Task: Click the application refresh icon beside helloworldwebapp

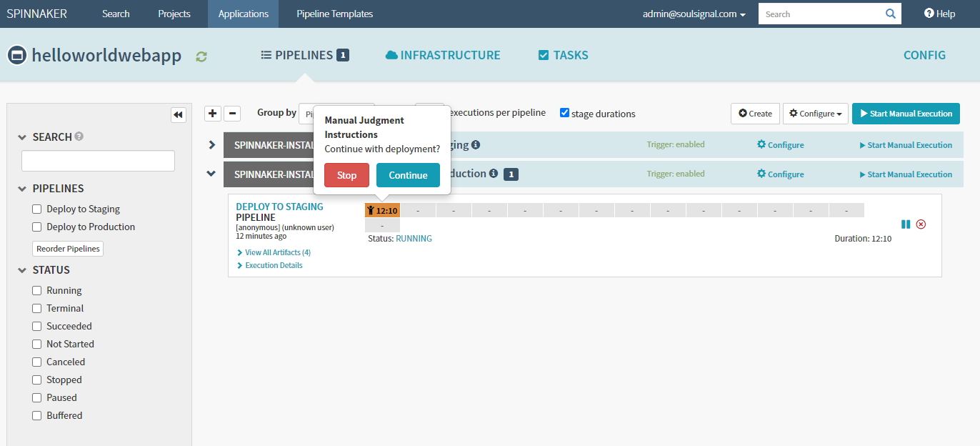Action: coord(201,56)
